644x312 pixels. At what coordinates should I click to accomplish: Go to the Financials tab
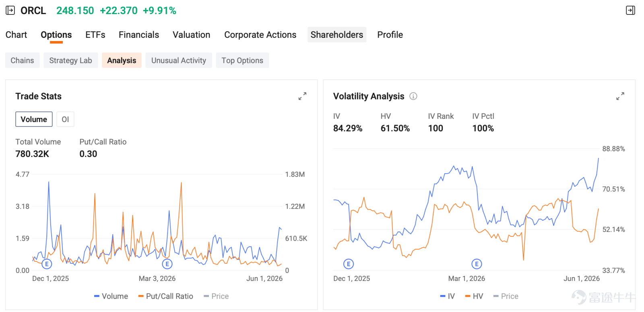[x=139, y=35]
